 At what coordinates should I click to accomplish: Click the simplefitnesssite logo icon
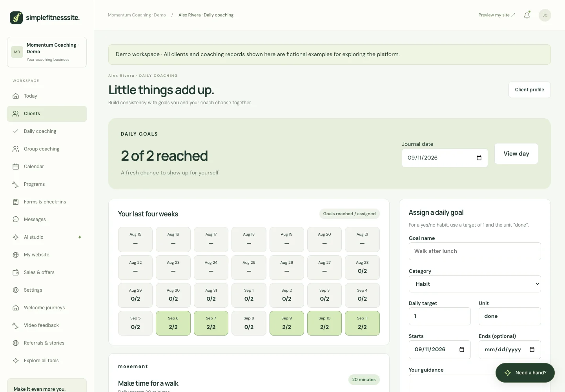pyautogui.click(x=16, y=18)
